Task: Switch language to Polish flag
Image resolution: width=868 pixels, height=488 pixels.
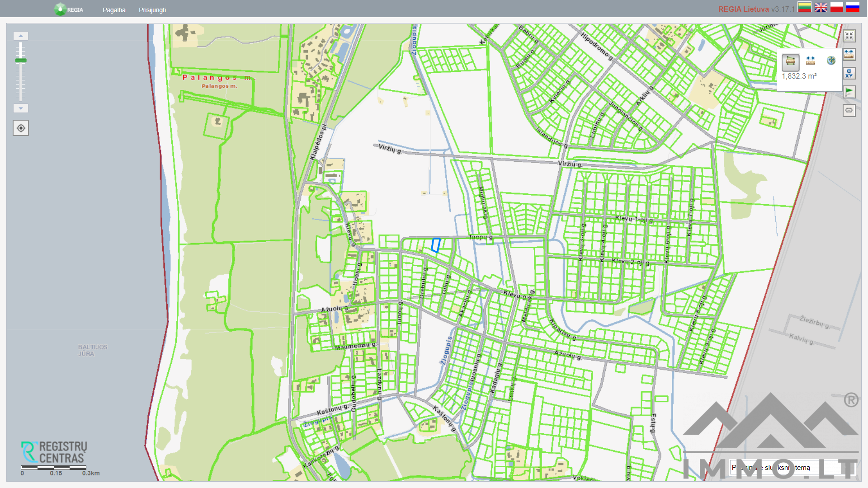Action: [837, 7]
